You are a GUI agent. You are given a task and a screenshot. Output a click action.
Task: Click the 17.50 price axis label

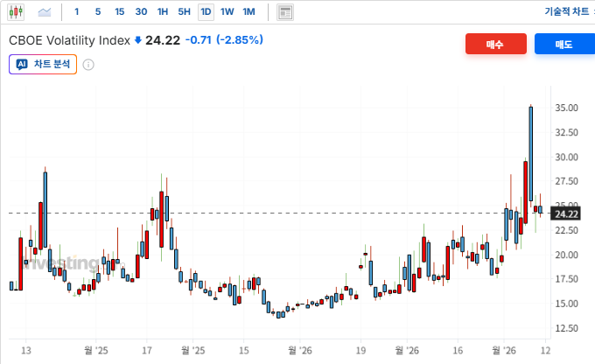pos(566,279)
